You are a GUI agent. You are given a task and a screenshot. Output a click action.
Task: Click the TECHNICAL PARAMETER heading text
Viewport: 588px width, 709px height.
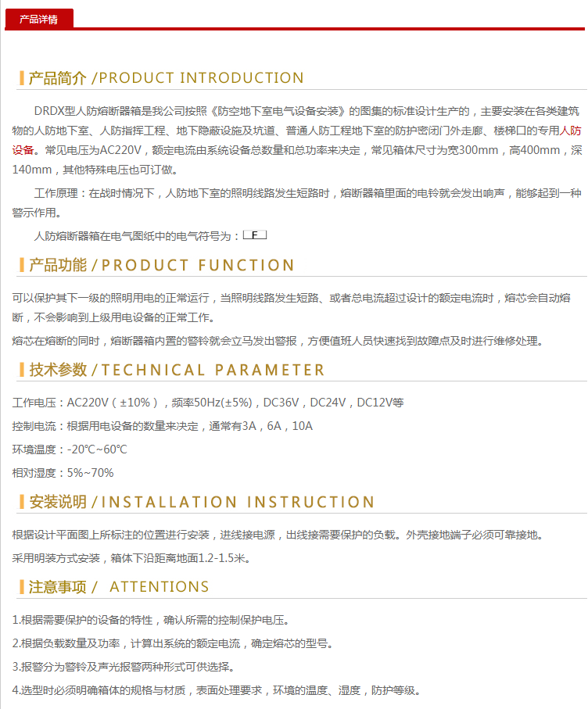[x=213, y=370]
